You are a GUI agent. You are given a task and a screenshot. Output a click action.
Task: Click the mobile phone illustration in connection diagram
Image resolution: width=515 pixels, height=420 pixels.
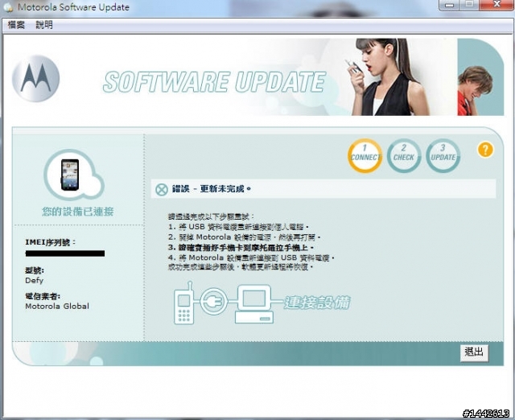coord(184,303)
